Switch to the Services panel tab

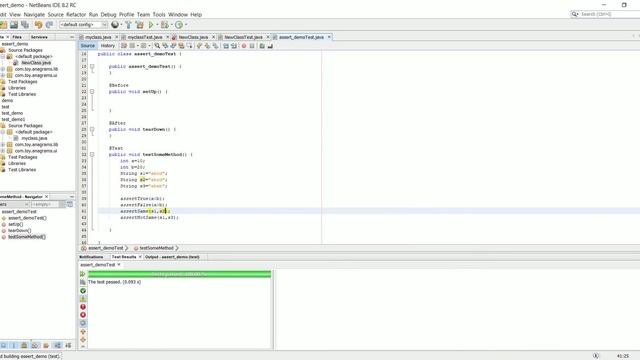coord(39,37)
